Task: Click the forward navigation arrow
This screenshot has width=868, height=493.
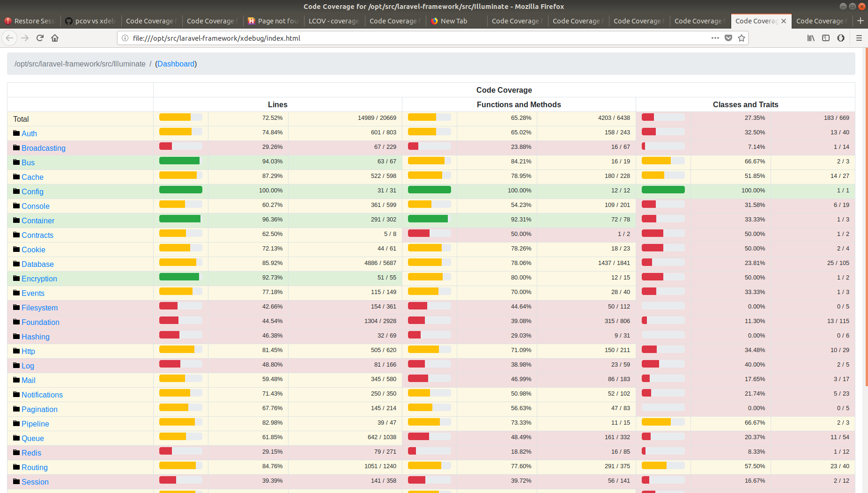Action: click(25, 38)
